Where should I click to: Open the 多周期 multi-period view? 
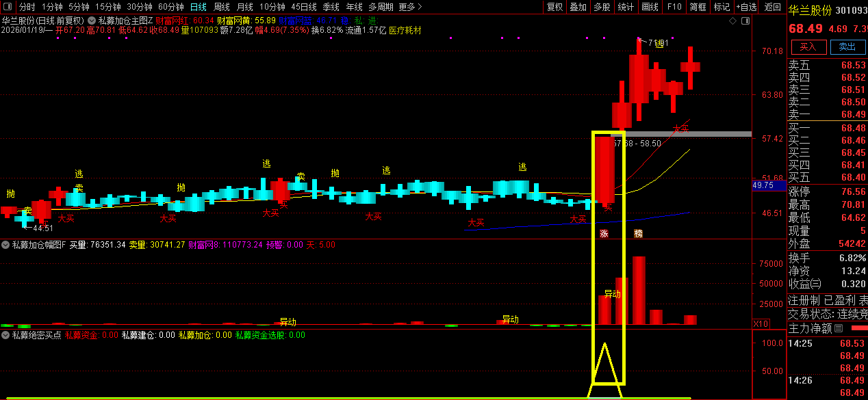click(381, 7)
